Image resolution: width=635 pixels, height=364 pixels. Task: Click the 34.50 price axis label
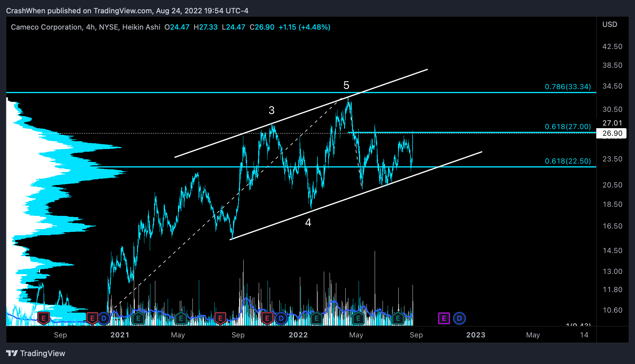(x=612, y=86)
